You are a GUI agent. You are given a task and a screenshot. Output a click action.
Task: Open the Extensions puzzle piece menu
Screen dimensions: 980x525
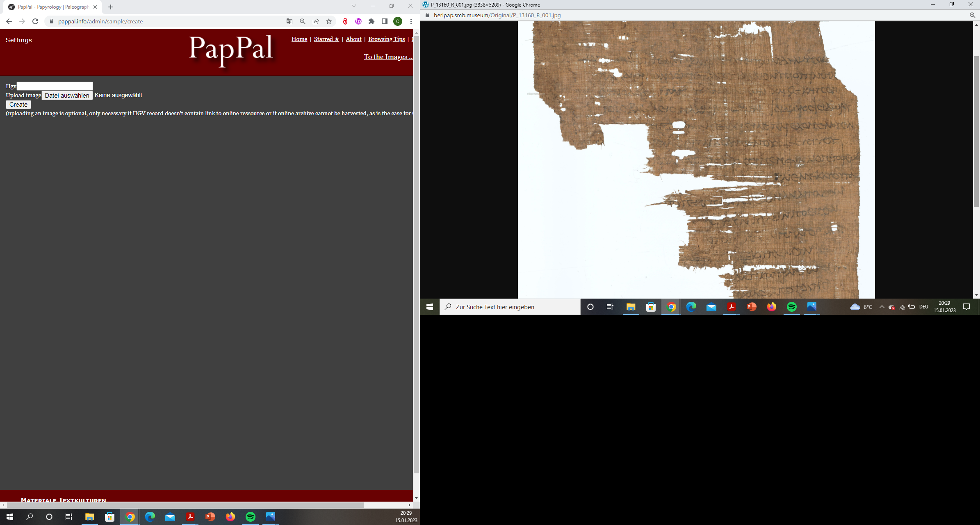[x=371, y=21]
